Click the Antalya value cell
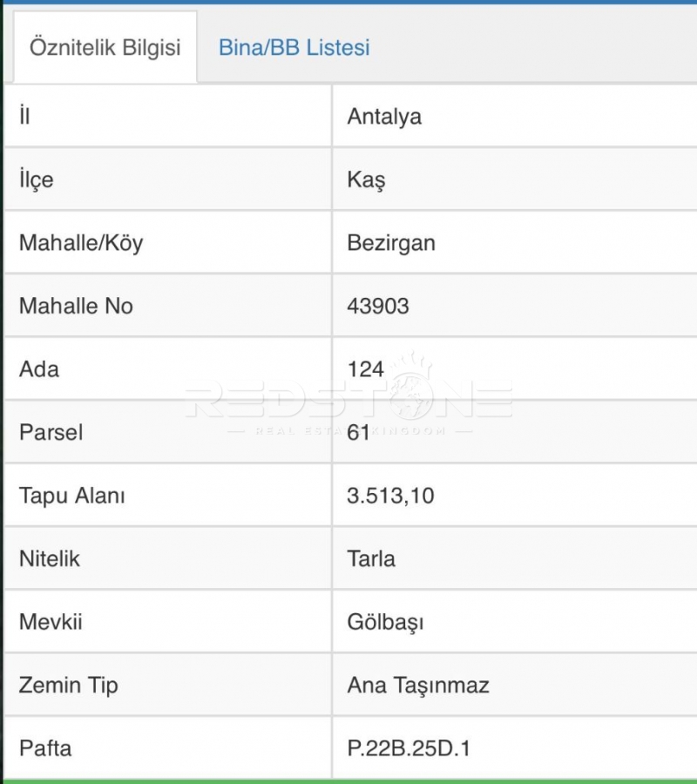The image size is (697, 784). point(384,116)
